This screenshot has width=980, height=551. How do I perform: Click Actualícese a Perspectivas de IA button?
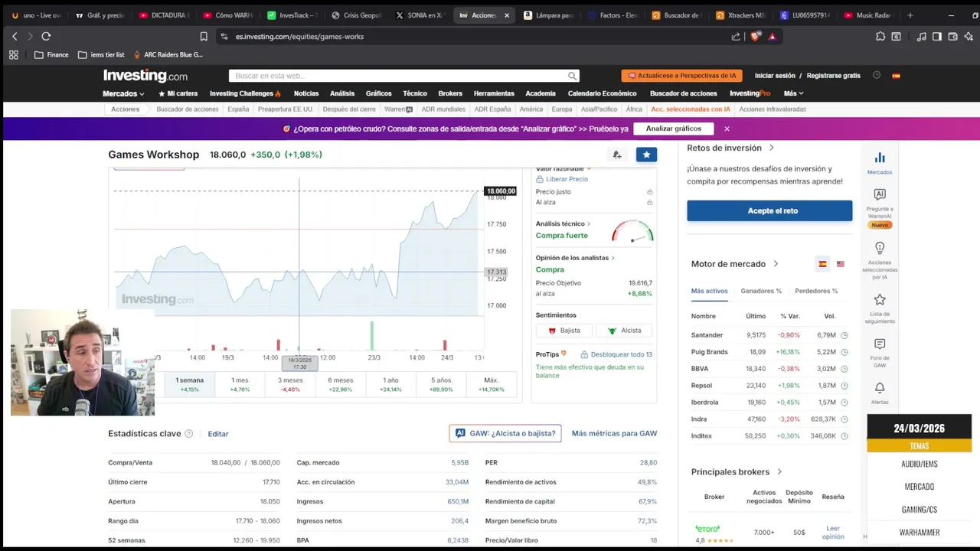(x=681, y=76)
